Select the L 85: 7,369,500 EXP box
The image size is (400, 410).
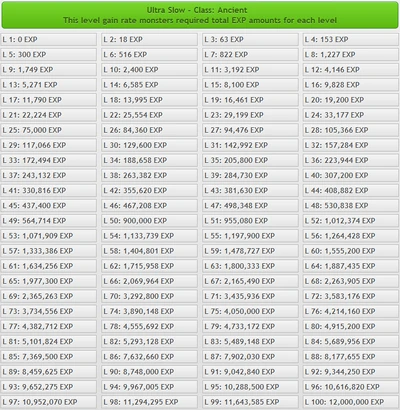click(49, 357)
